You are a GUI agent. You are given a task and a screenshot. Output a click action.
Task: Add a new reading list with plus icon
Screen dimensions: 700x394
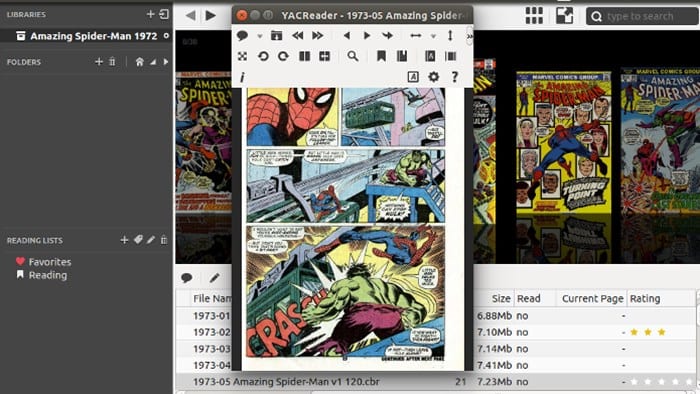click(124, 240)
